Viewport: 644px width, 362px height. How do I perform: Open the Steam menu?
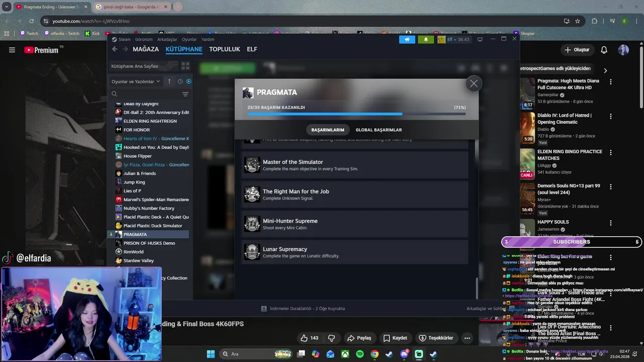124,39
